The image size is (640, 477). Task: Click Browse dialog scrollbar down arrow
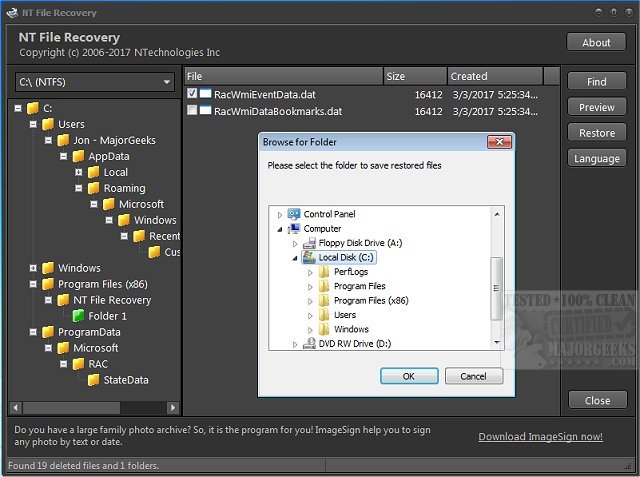(x=497, y=342)
